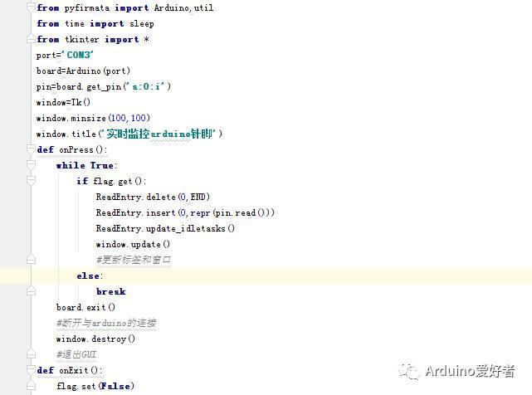Place cursor on 'from time import sleep' line
The width and height of the screenshot is (532, 395).
point(95,24)
